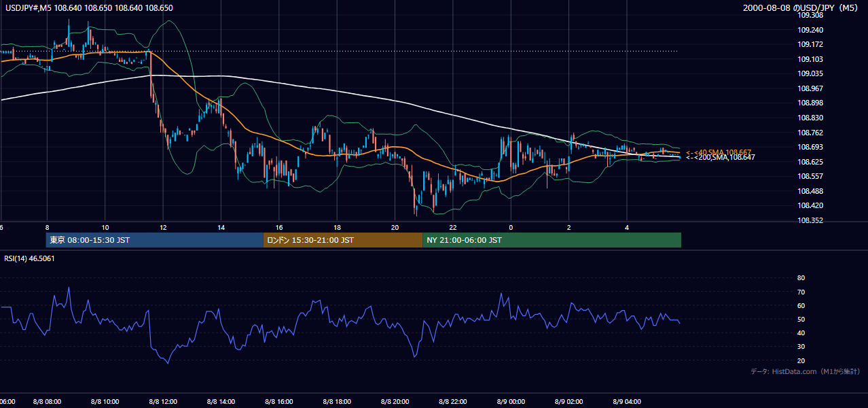This screenshot has width=868, height=408.
Task: Click the 8/8 10:00 date label
Action: coord(105,402)
